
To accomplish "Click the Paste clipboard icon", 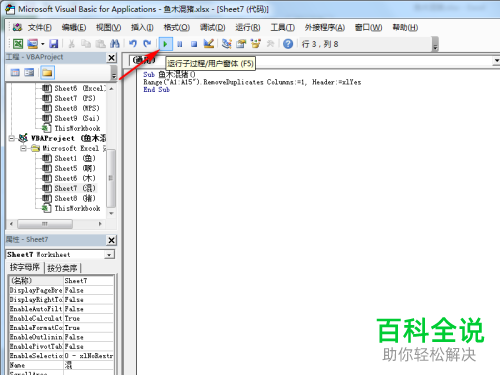I will 100,44.
